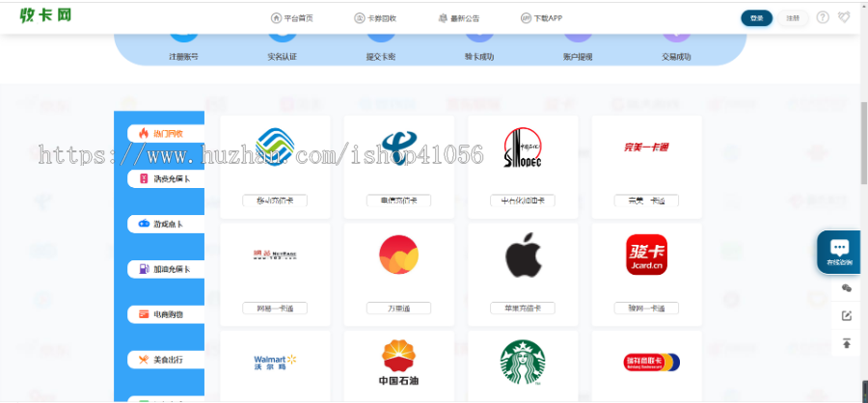Click the 验卡成功 step label
The image size is (868, 403).
(479, 57)
